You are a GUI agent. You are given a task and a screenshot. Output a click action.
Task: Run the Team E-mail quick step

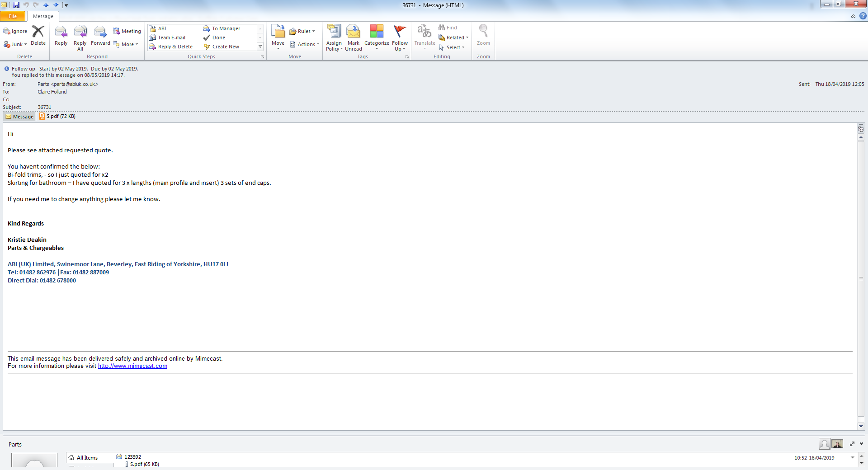click(x=174, y=38)
